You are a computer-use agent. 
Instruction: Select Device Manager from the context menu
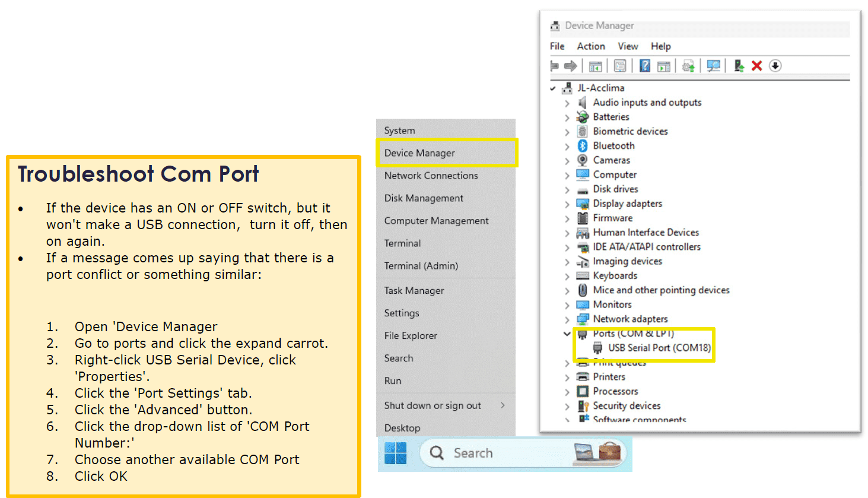point(419,153)
